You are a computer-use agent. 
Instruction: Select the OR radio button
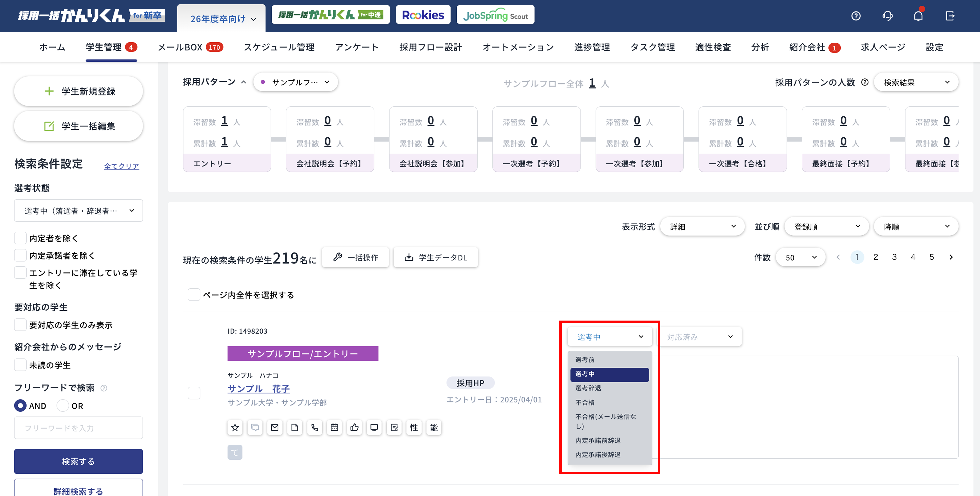[x=63, y=406]
